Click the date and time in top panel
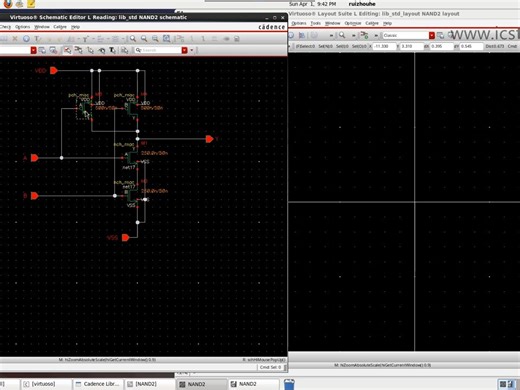The image size is (520, 390). [312, 4]
